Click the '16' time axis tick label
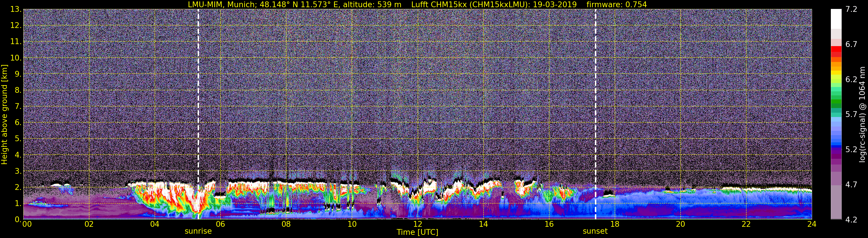868x238 pixels. pos(549,224)
